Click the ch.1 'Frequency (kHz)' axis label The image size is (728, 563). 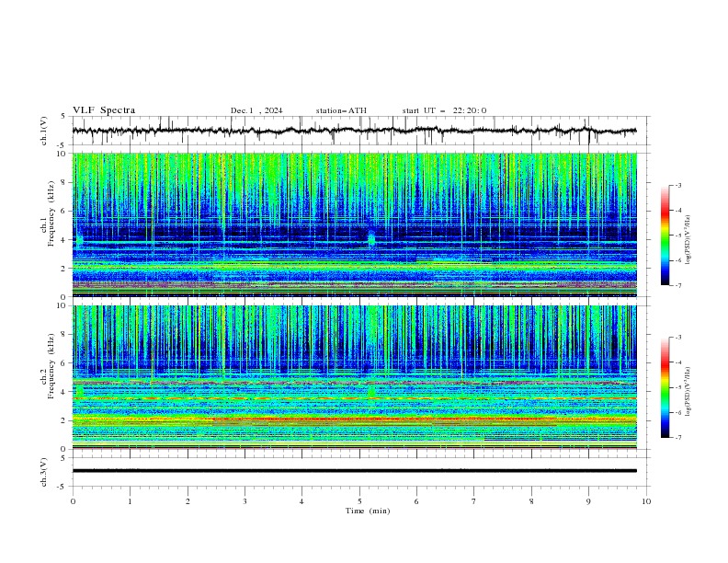click(x=51, y=214)
